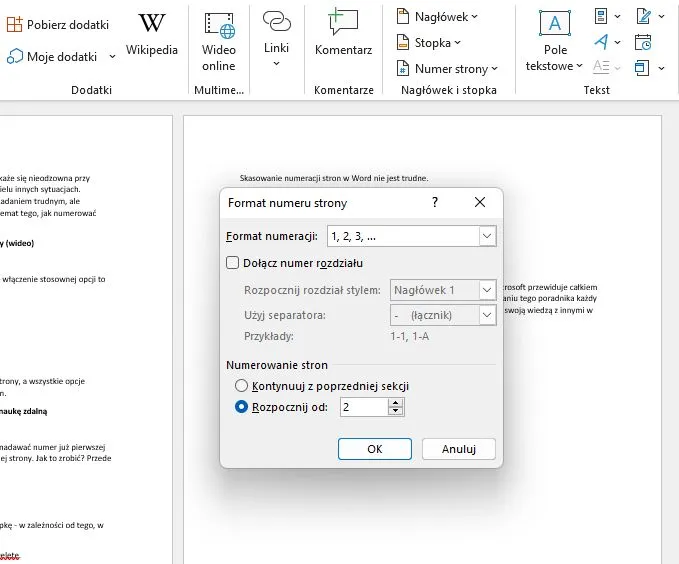
Task: Open Pobierz dodatki store
Action: pyautogui.click(x=58, y=23)
